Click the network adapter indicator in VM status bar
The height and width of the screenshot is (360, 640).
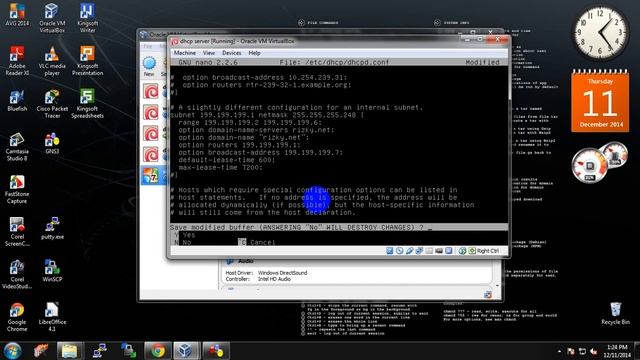(x=419, y=251)
